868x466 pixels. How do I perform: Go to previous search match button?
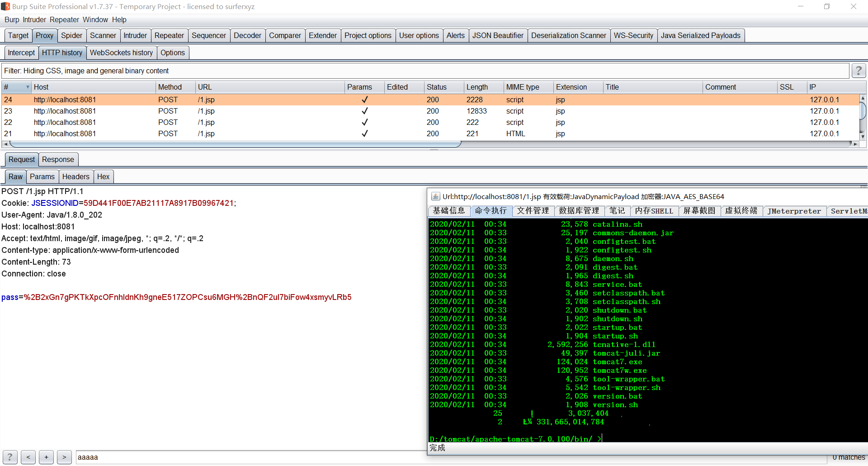[x=28, y=457]
